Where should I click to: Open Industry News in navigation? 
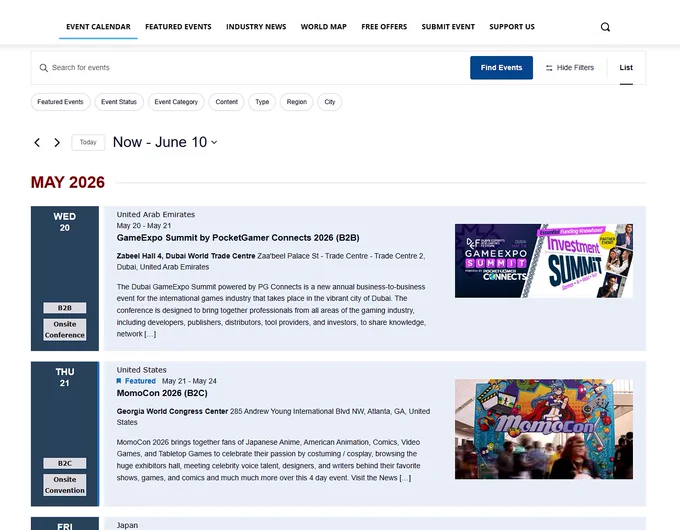256,27
